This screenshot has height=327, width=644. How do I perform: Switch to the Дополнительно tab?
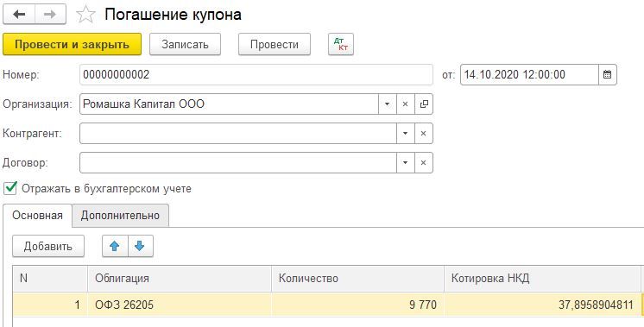point(120,216)
